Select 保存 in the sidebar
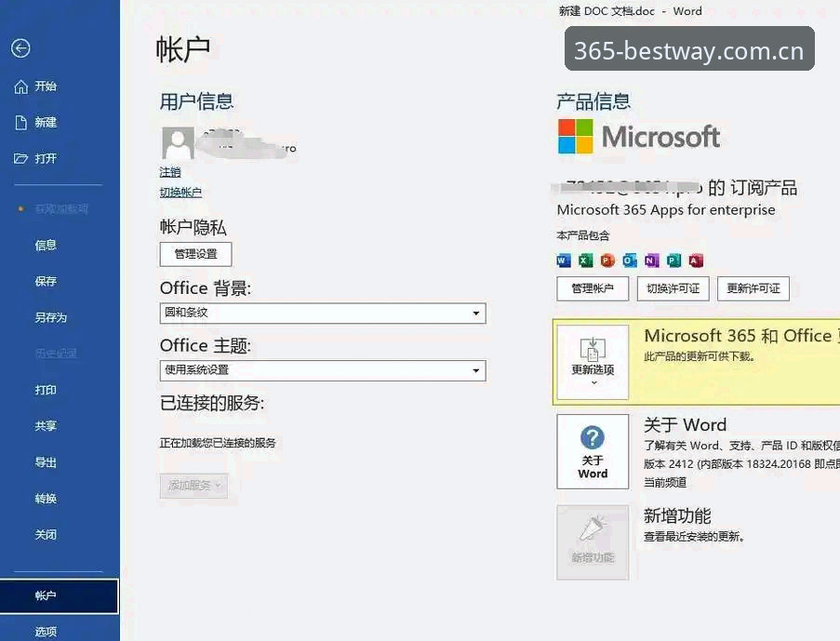 [47, 281]
